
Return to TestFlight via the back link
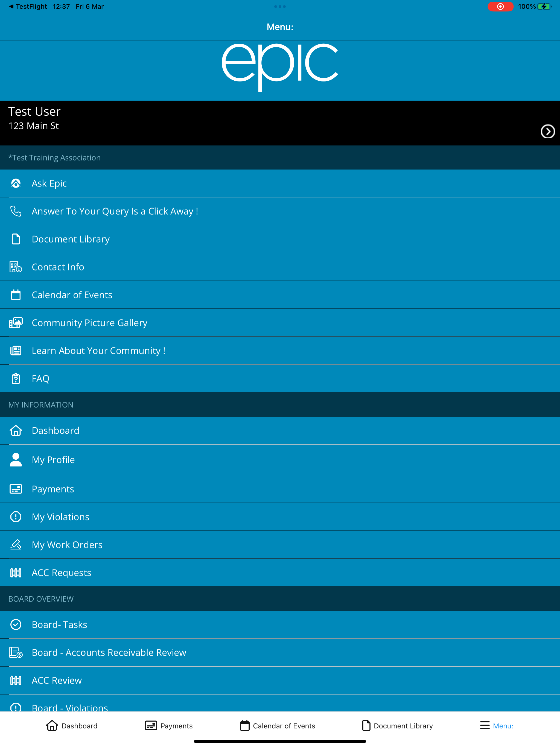[x=28, y=6]
